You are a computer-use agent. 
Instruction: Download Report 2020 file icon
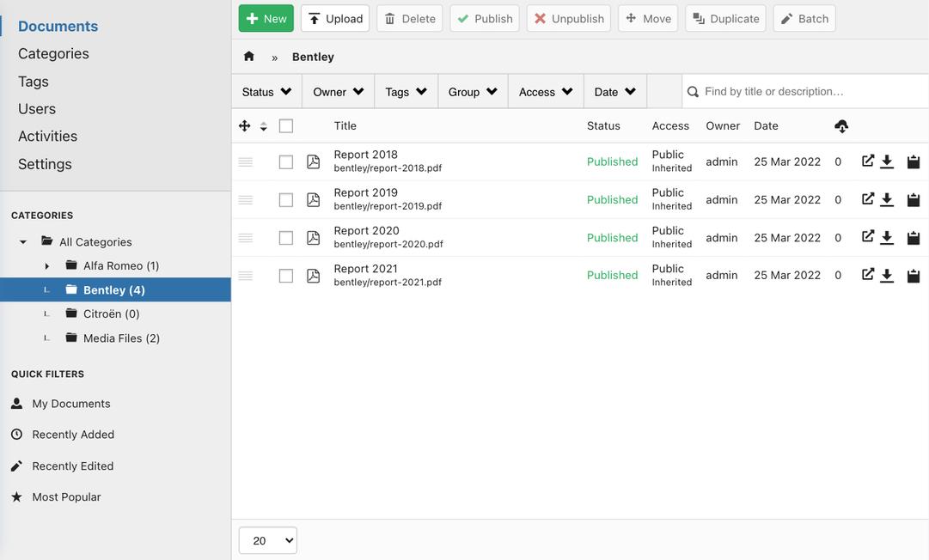[887, 237]
